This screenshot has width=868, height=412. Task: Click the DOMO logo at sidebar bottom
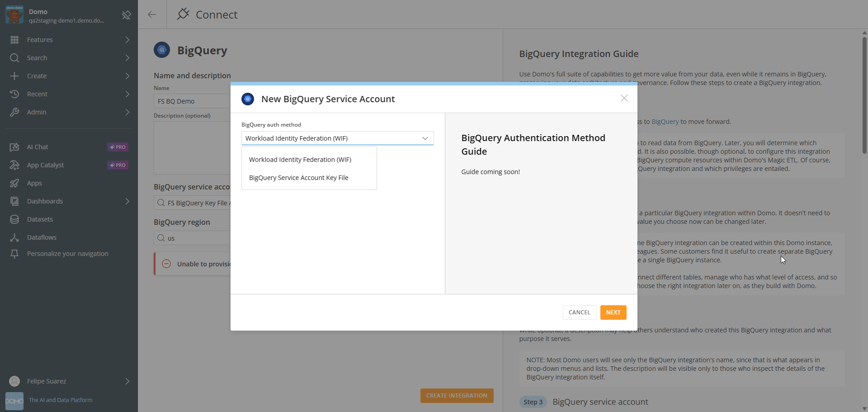[14, 401]
